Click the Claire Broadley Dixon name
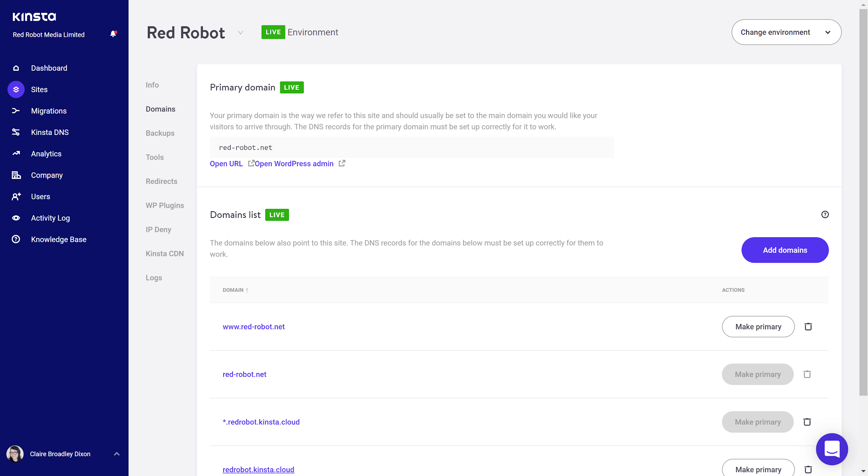 click(60, 454)
